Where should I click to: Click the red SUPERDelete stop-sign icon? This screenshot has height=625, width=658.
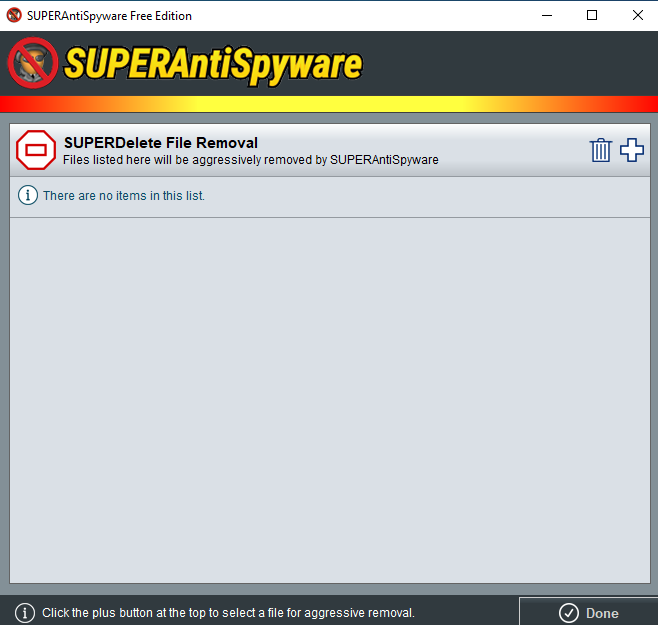[x=36, y=150]
